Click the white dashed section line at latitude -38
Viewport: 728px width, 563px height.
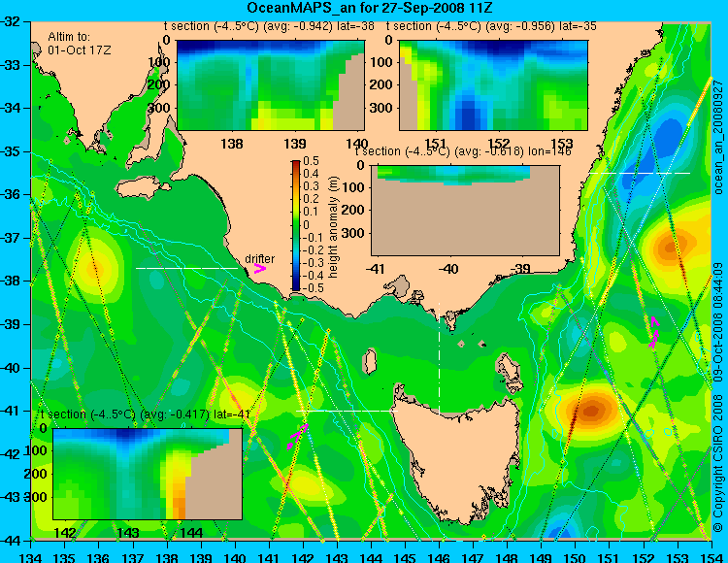[x=186, y=268]
